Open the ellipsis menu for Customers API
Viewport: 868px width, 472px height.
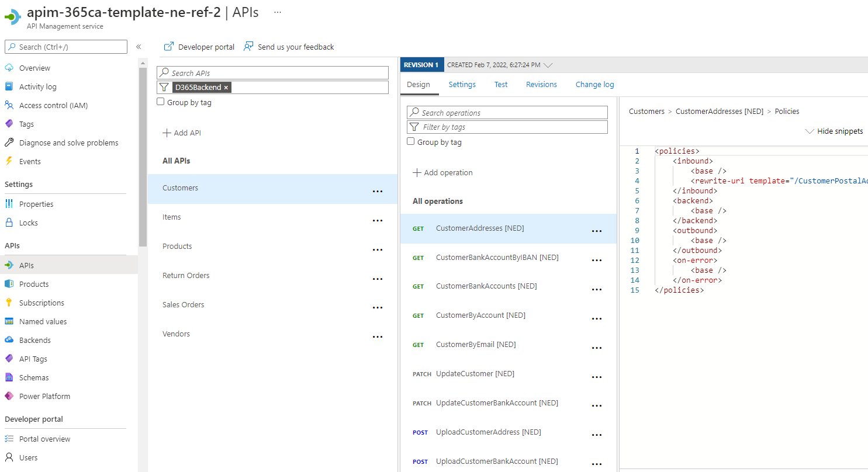pyautogui.click(x=378, y=192)
